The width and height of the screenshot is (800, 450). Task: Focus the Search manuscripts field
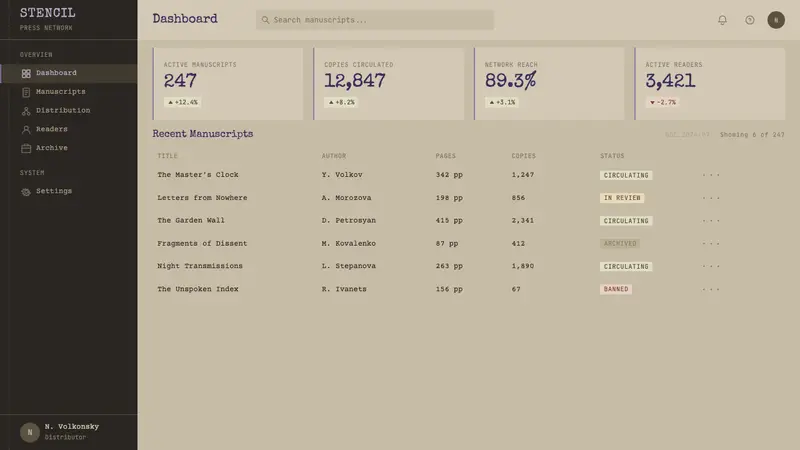(x=375, y=20)
